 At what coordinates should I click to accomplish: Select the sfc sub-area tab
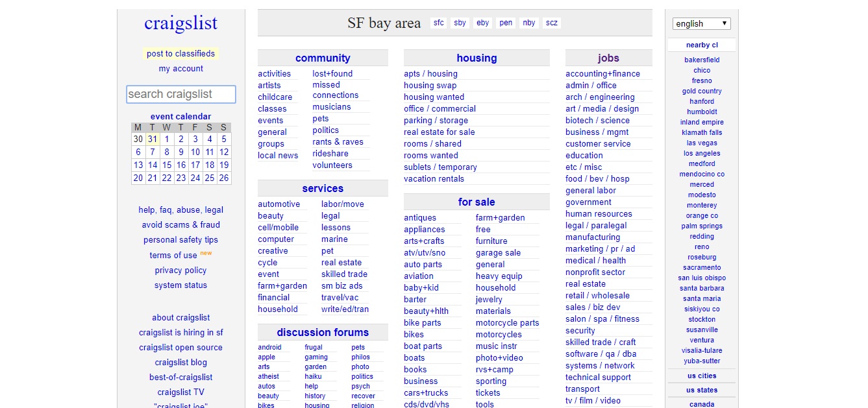tap(439, 23)
